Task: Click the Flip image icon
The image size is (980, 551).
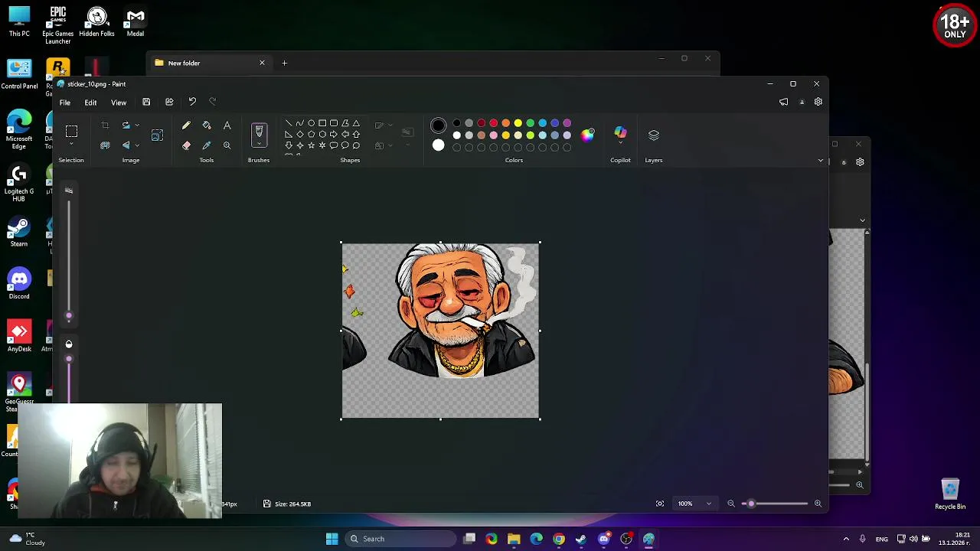Action: (126, 145)
